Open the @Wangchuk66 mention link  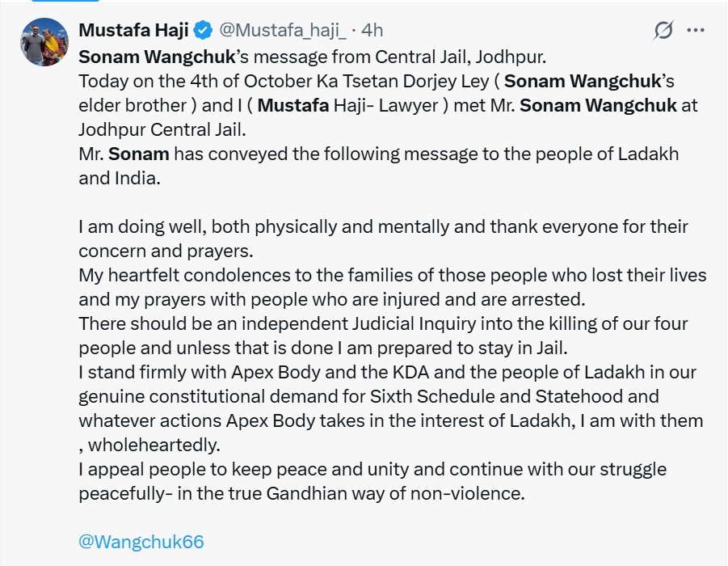pyautogui.click(x=141, y=542)
